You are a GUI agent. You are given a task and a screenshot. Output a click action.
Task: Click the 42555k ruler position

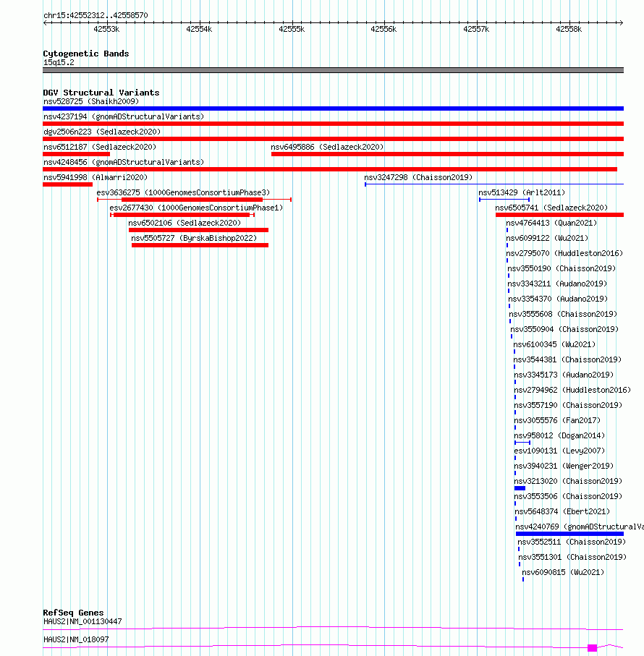[x=292, y=29]
